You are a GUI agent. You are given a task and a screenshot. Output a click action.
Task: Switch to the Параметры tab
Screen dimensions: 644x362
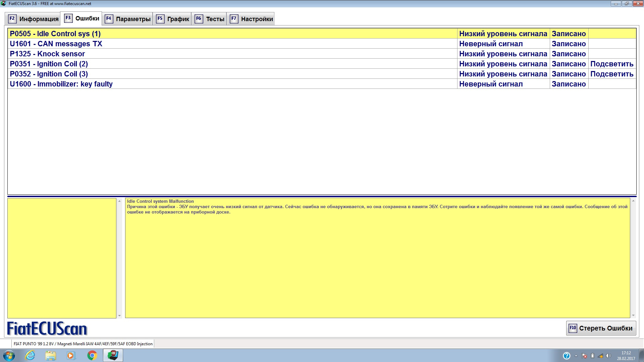click(128, 19)
